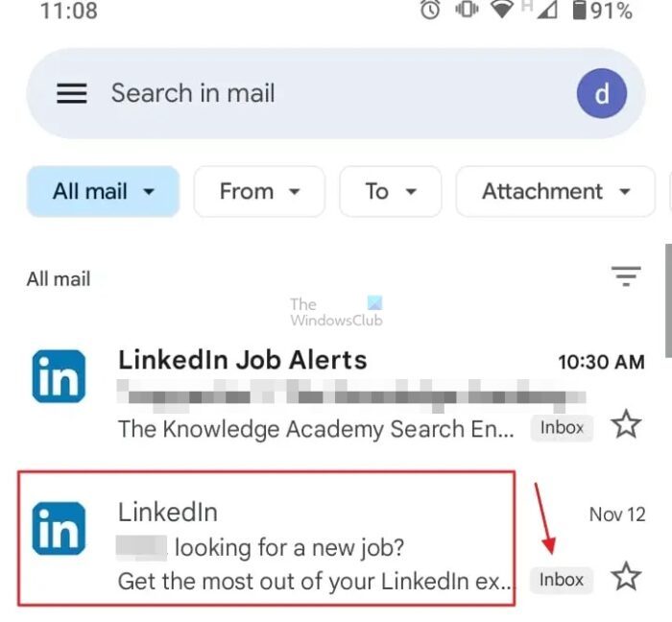This screenshot has height=622, width=672.
Task: Tap the alarm icon in status bar
Action: (430, 11)
